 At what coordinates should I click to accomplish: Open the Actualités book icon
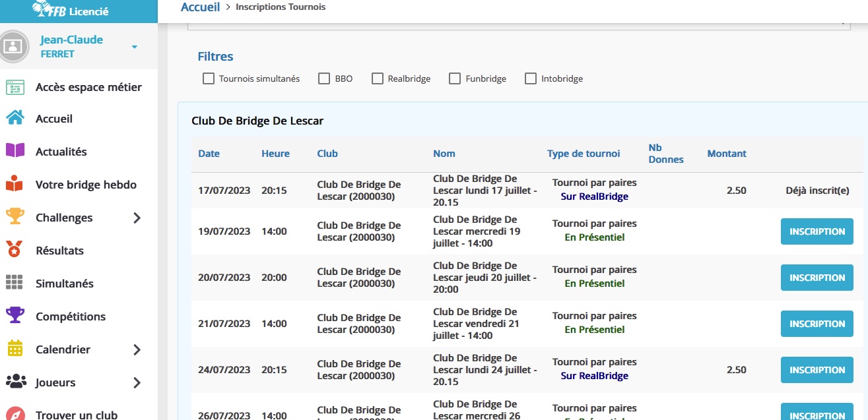click(x=15, y=151)
